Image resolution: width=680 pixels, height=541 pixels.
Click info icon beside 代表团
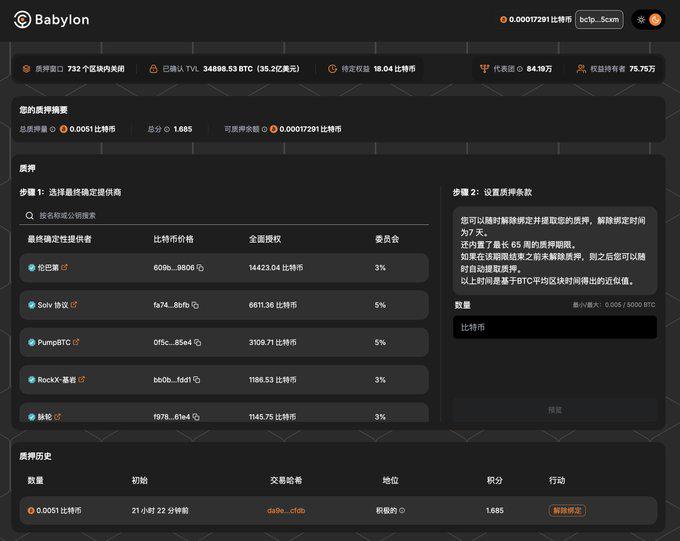520,69
